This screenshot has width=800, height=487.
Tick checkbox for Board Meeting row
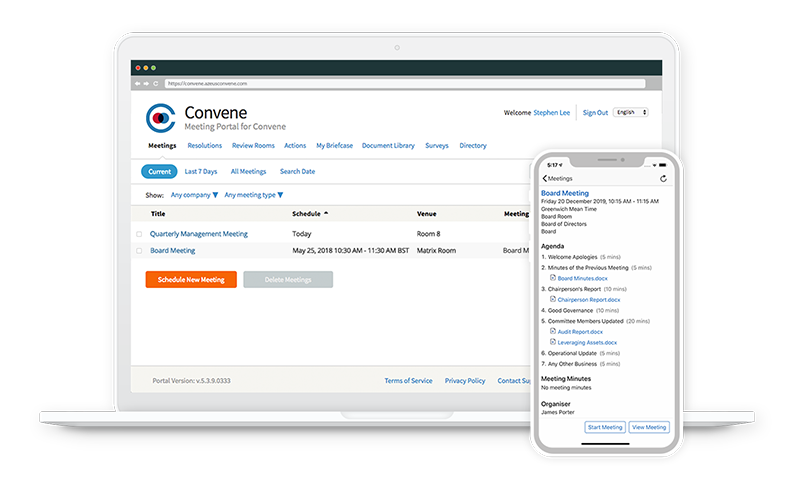(139, 251)
